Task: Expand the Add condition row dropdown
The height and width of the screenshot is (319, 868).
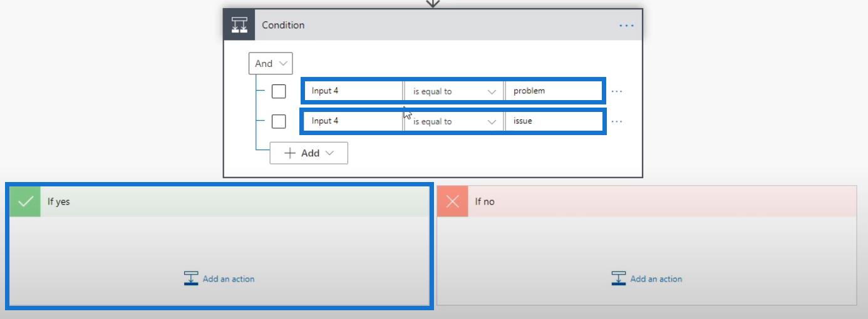Action: point(309,153)
